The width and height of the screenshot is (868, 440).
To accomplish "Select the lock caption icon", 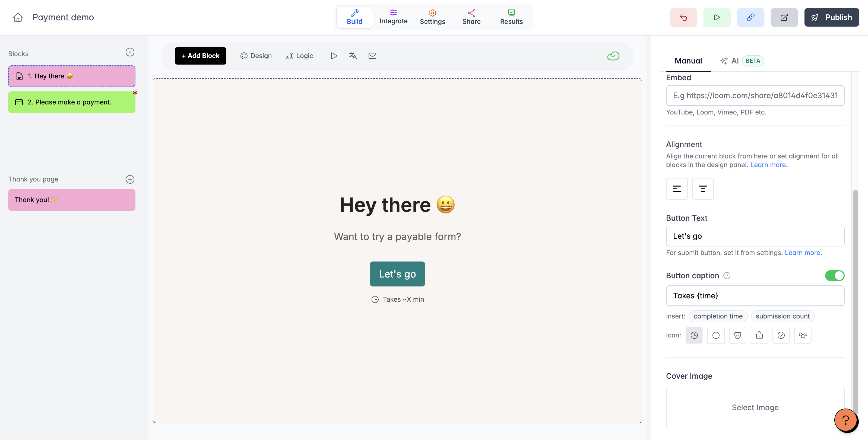I will tap(759, 335).
